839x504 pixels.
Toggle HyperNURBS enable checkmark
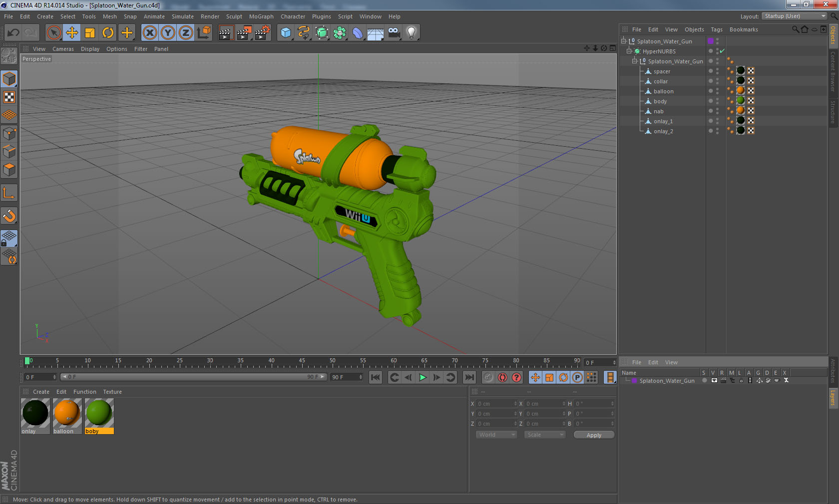pyautogui.click(x=722, y=51)
